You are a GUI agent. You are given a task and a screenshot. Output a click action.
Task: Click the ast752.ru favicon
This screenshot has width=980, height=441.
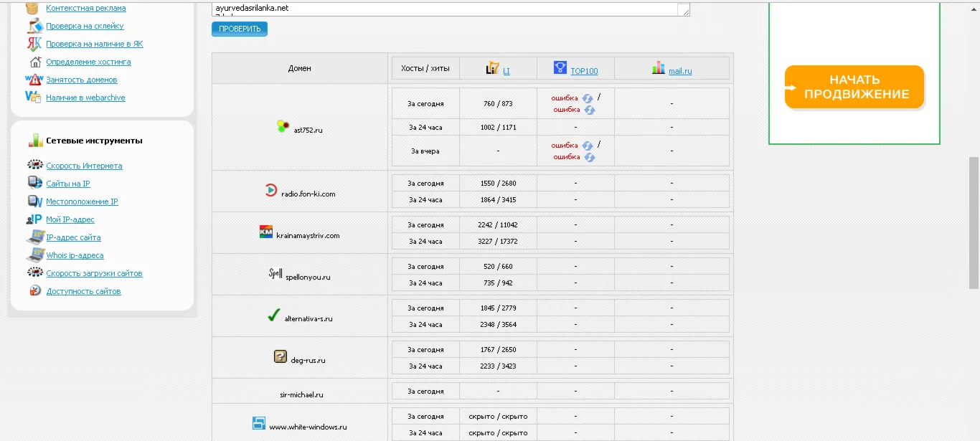click(x=283, y=127)
